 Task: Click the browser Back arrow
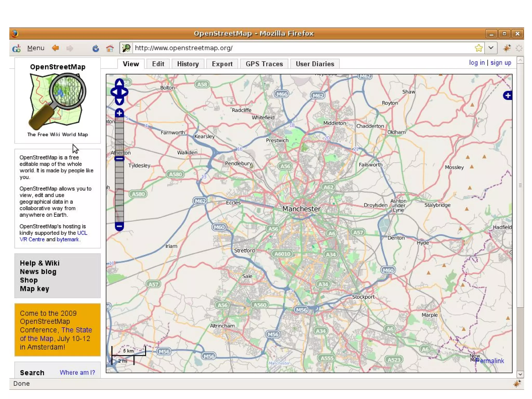pos(55,48)
